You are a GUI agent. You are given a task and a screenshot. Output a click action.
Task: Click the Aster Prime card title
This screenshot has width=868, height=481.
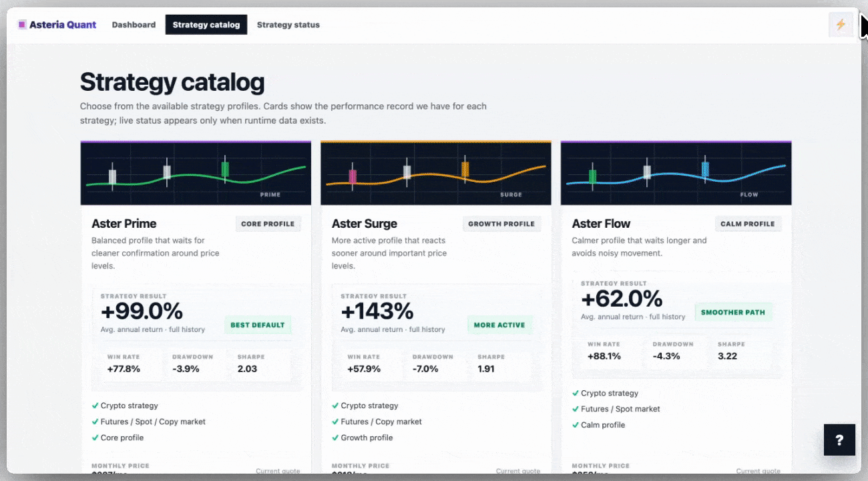click(x=124, y=224)
